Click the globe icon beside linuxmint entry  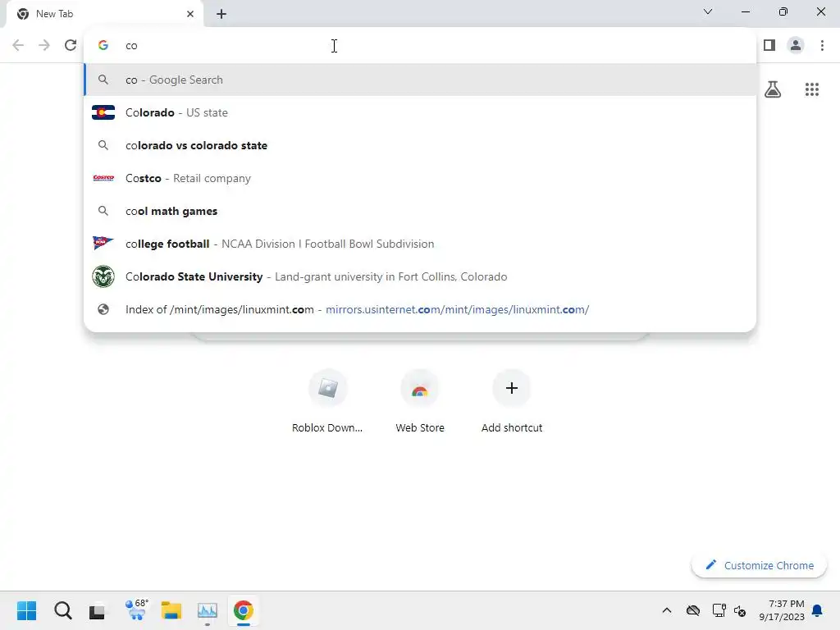click(x=103, y=309)
